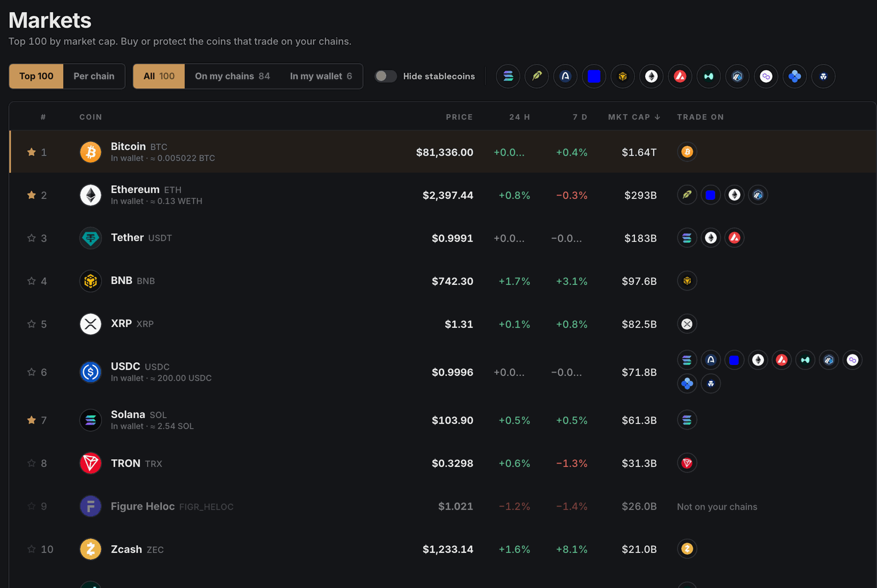Filter by Avalanche chain icon in top filter row
Image resolution: width=877 pixels, height=588 pixels.
click(680, 76)
